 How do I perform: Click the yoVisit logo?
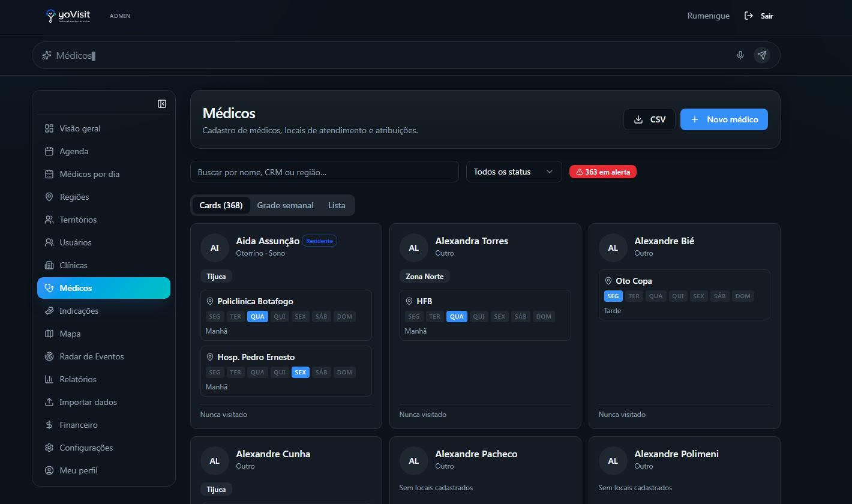click(x=68, y=16)
